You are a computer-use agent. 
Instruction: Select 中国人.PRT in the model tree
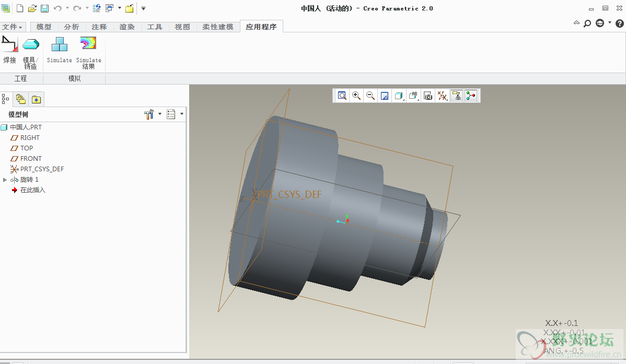(x=26, y=127)
